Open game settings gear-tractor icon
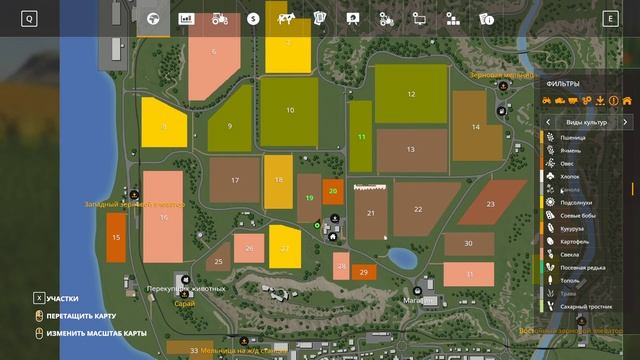 coord(386,19)
